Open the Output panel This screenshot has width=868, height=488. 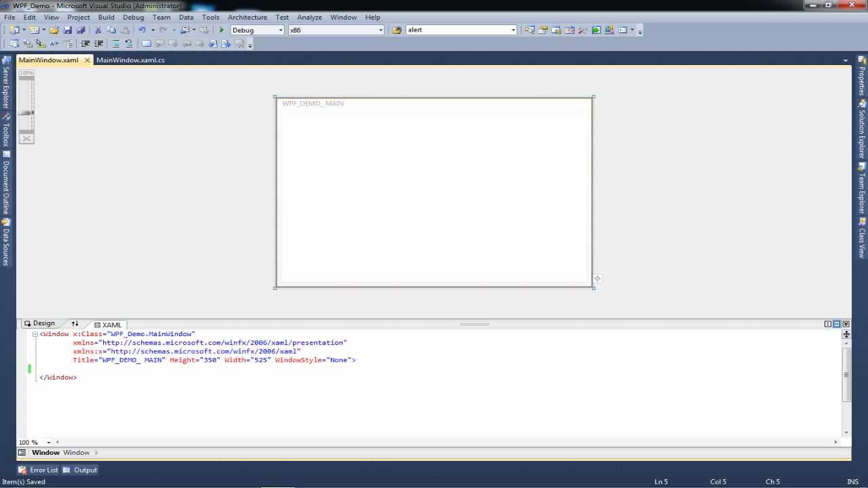coord(80,470)
